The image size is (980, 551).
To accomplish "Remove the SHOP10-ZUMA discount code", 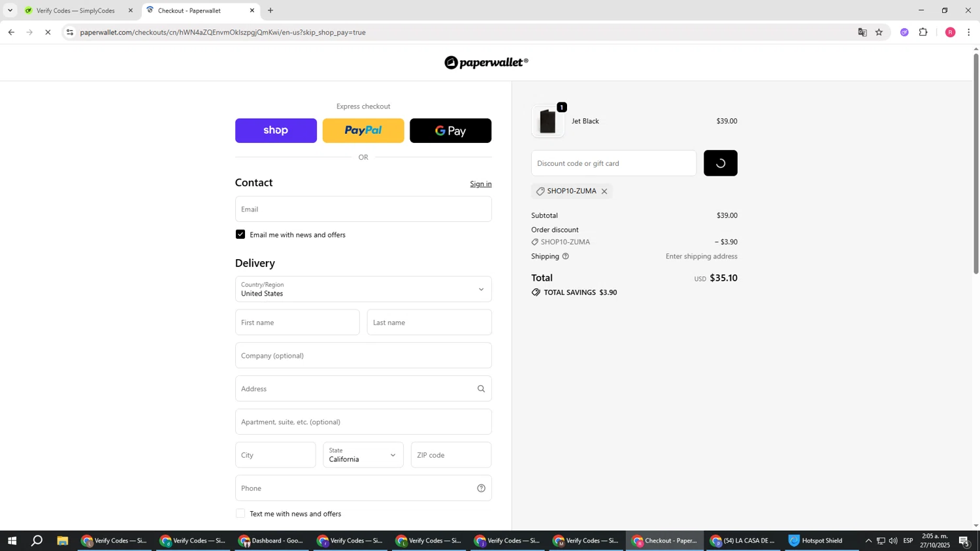I will pyautogui.click(x=604, y=192).
